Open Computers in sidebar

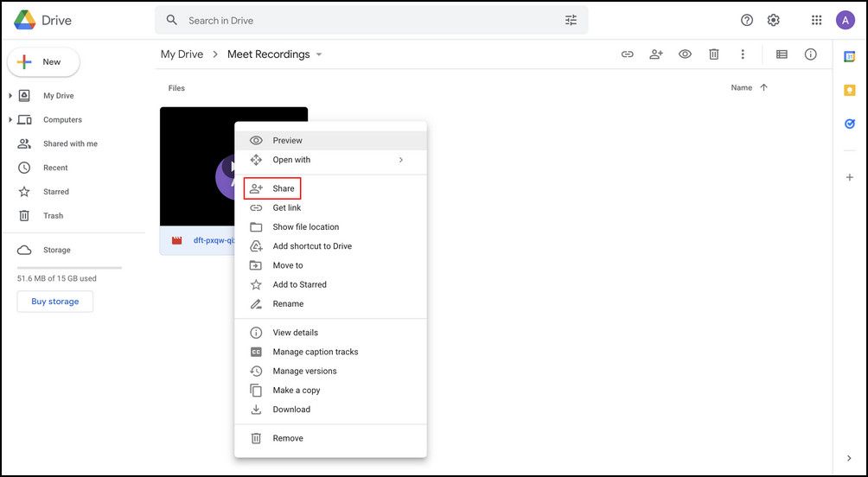pos(62,119)
